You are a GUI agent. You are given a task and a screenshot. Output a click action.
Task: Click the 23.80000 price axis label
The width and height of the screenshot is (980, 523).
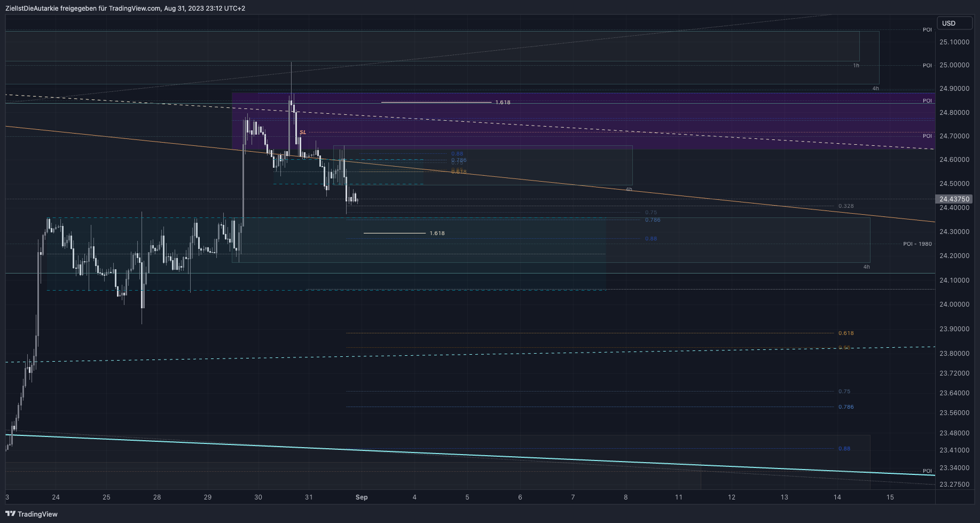point(954,353)
